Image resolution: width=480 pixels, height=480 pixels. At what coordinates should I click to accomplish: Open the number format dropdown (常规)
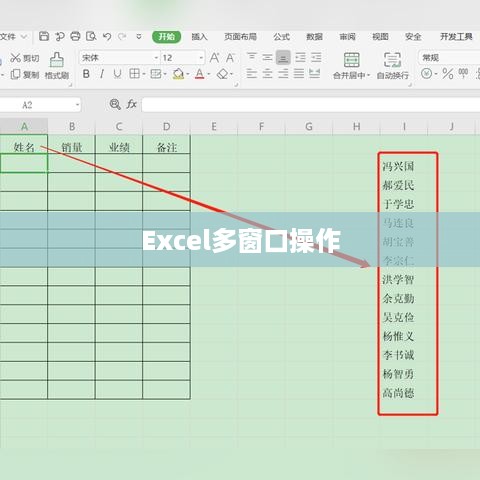[449, 58]
